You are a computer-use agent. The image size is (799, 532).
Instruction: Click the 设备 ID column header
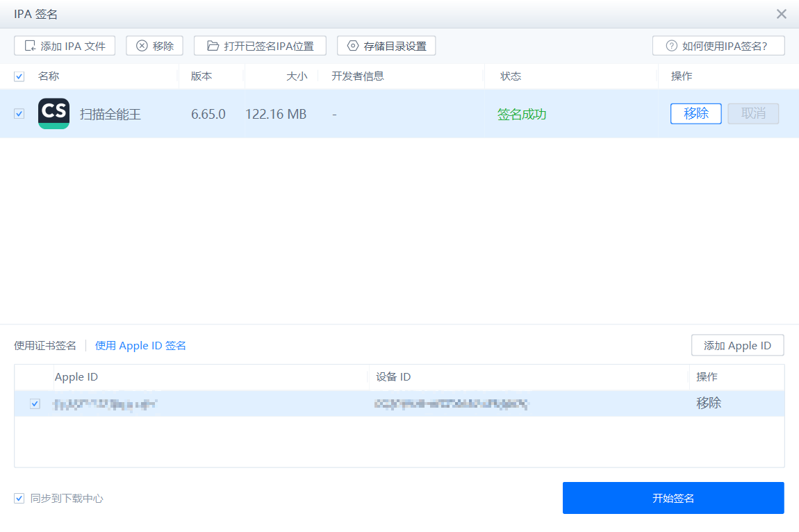click(x=393, y=377)
